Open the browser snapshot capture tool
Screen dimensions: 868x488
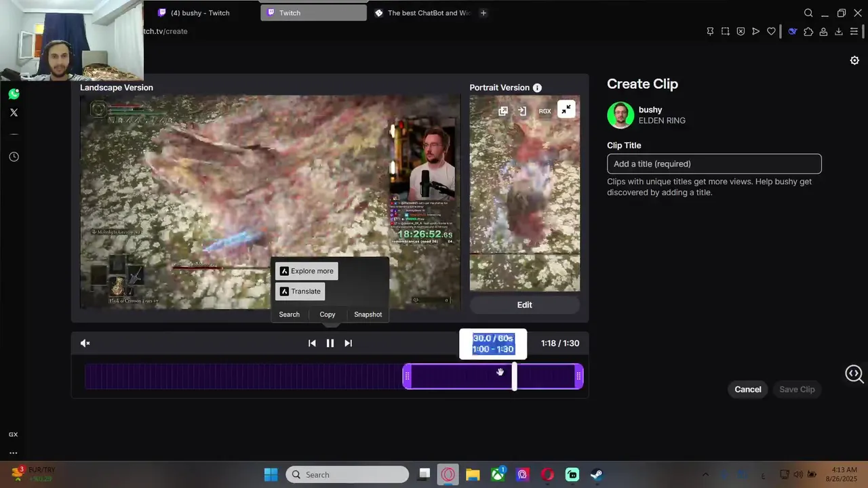click(x=726, y=31)
